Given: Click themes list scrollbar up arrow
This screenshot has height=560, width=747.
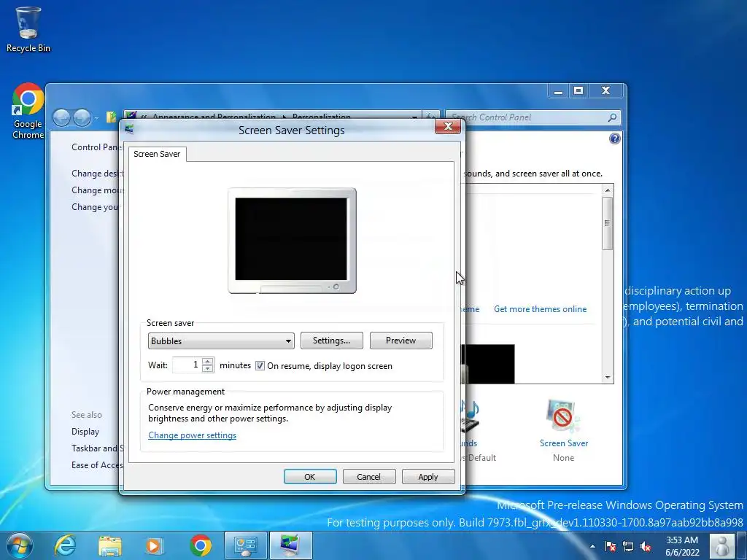Looking at the screenshot, I should pyautogui.click(x=608, y=190).
